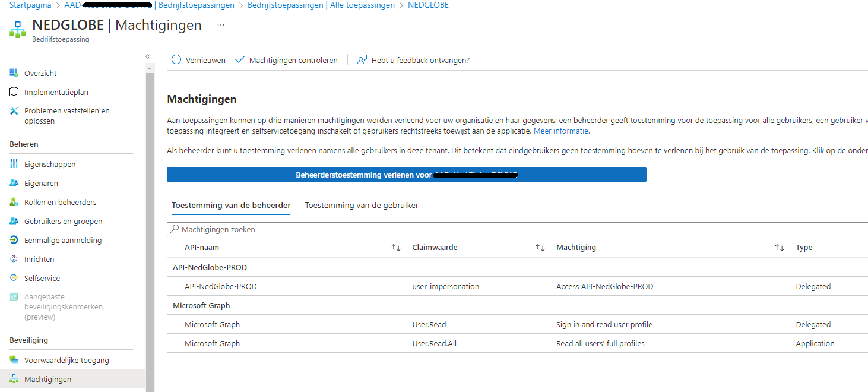The image size is (868, 392).
Task: Focus the Machtigingen zoeken search field
Action: coord(518,229)
